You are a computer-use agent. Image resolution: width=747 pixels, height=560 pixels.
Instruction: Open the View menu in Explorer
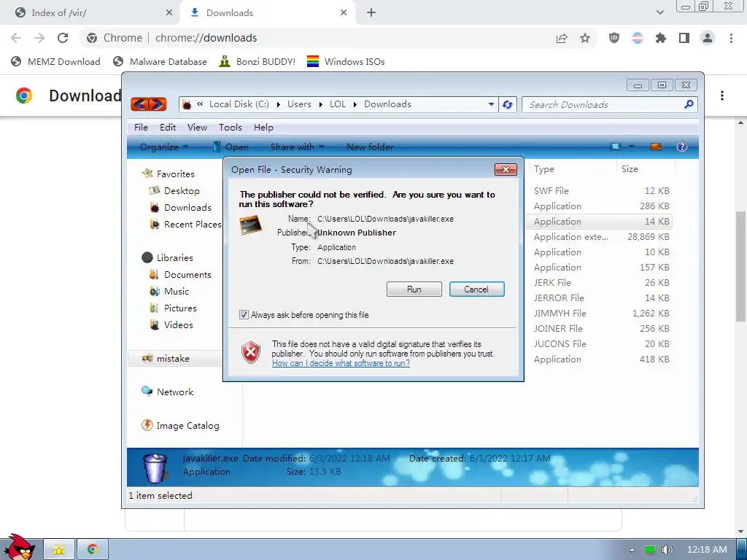197,127
